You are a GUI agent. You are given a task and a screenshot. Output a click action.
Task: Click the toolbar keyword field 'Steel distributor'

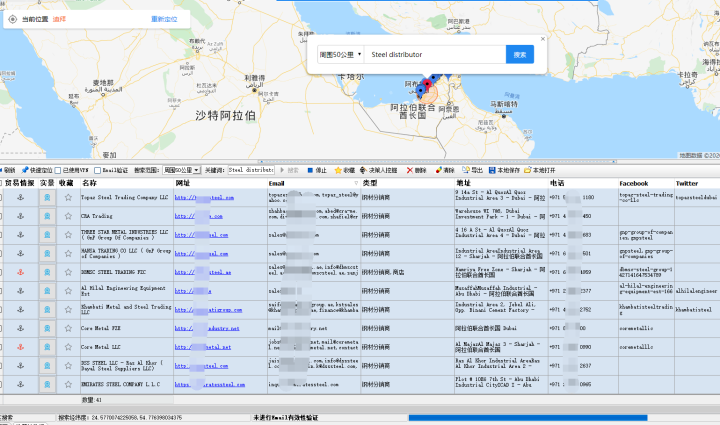251,170
